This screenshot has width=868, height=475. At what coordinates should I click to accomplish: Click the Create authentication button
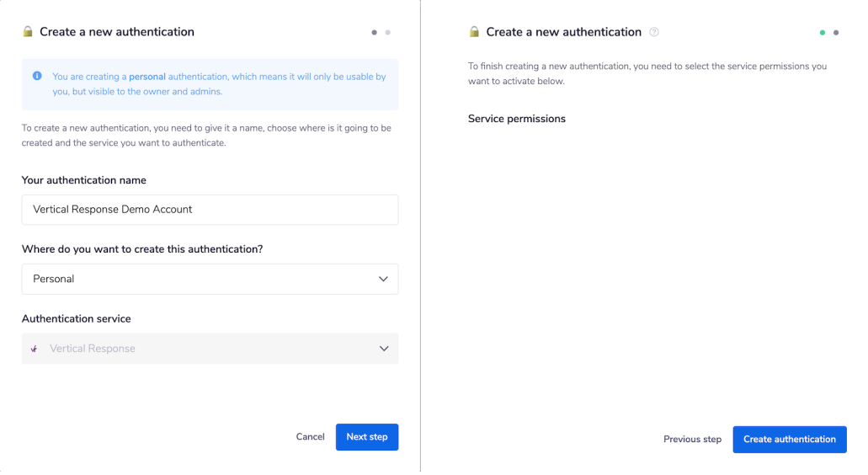coord(789,440)
